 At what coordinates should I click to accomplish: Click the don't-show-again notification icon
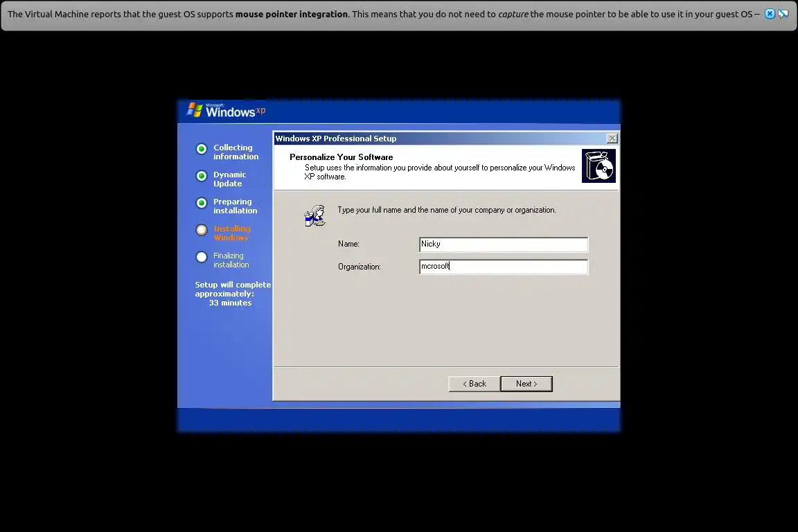(783, 15)
